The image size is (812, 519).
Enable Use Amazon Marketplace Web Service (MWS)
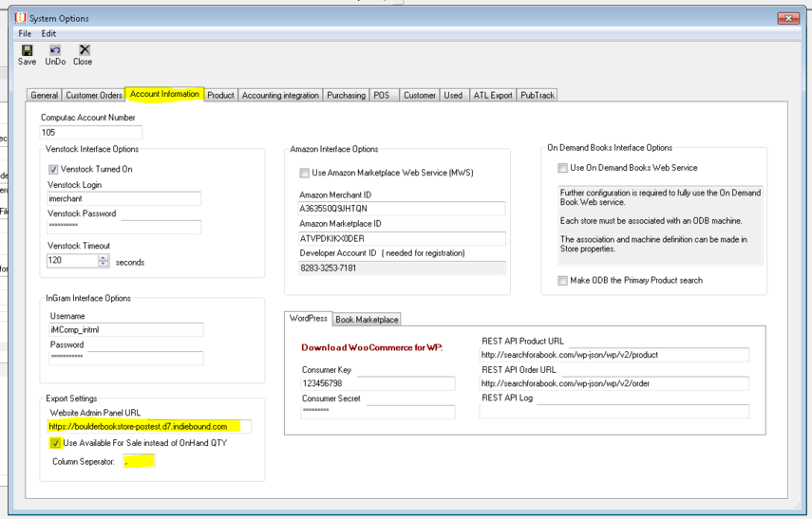[x=305, y=173]
